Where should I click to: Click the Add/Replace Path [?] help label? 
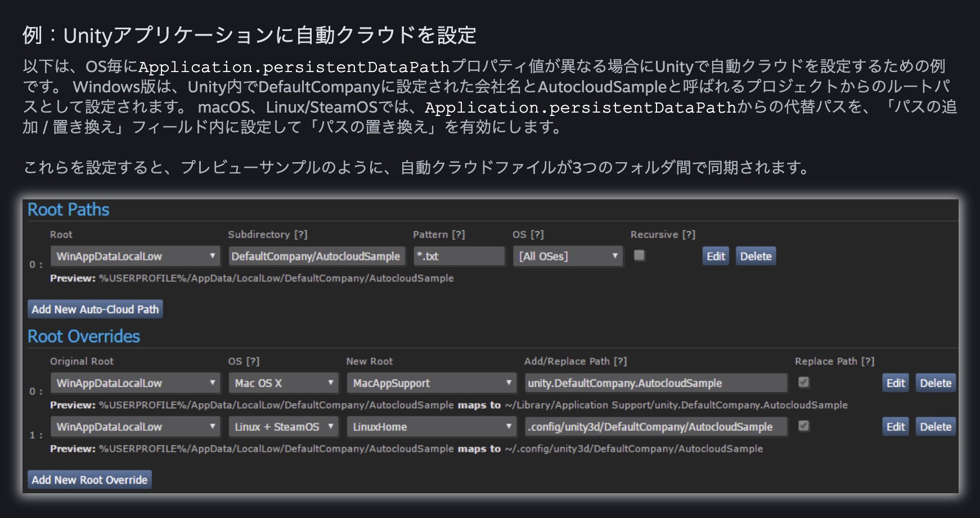(576, 361)
